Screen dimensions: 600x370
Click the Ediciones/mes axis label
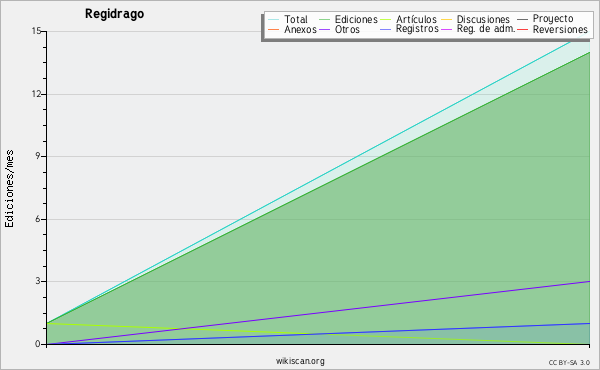point(9,189)
